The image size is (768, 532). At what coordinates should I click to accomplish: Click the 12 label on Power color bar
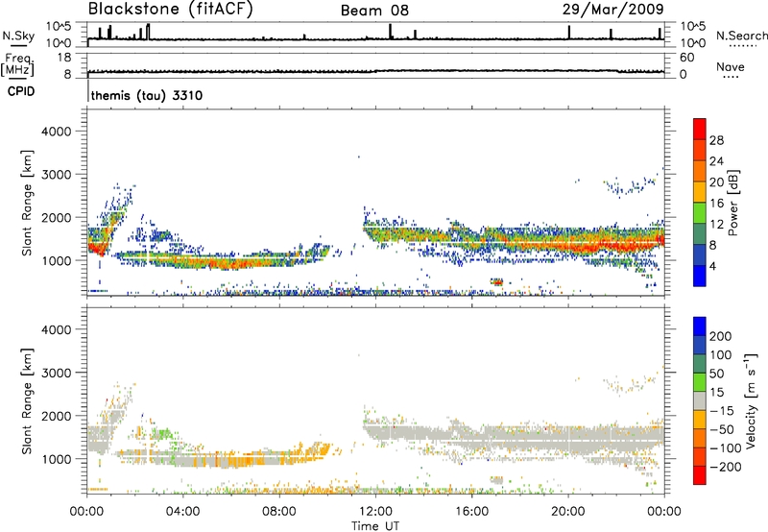pyautogui.click(x=716, y=225)
